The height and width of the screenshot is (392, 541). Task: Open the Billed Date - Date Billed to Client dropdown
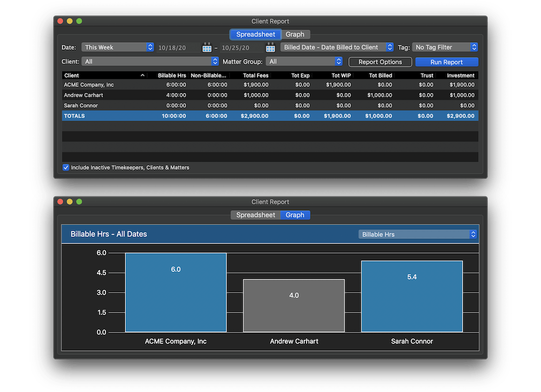tap(337, 47)
